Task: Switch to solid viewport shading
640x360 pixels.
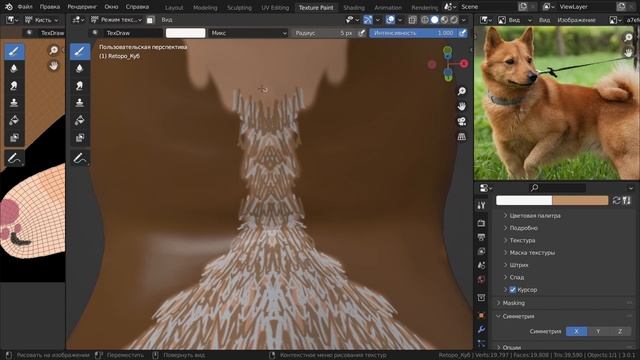Action: [434, 20]
